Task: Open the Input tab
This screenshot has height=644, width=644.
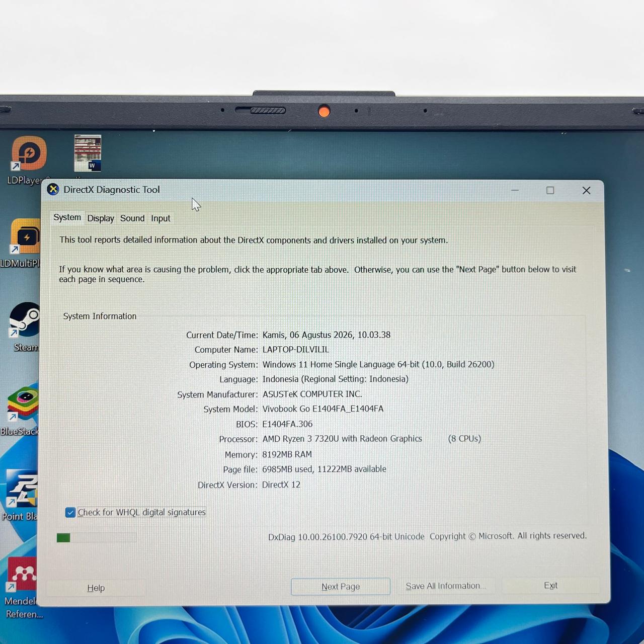Action: (x=160, y=218)
